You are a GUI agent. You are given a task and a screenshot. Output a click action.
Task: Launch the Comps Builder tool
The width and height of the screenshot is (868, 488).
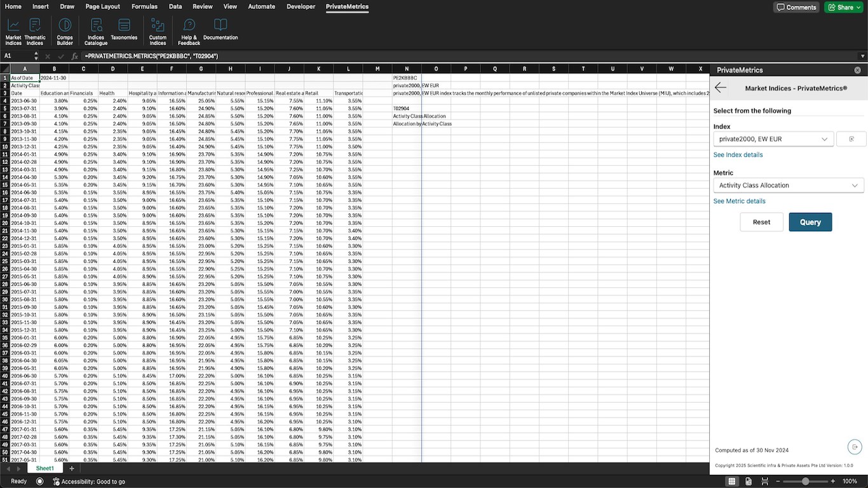pyautogui.click(x=65, y=32)
